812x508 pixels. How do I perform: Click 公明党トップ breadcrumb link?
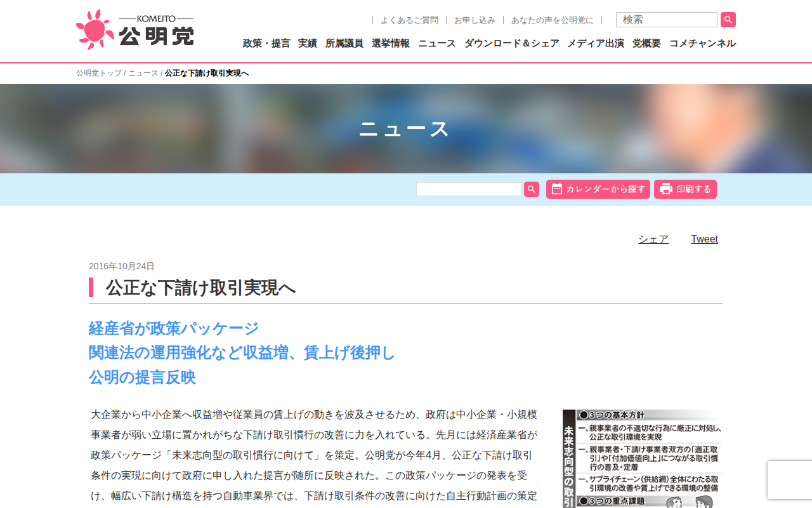pos(99,73)
